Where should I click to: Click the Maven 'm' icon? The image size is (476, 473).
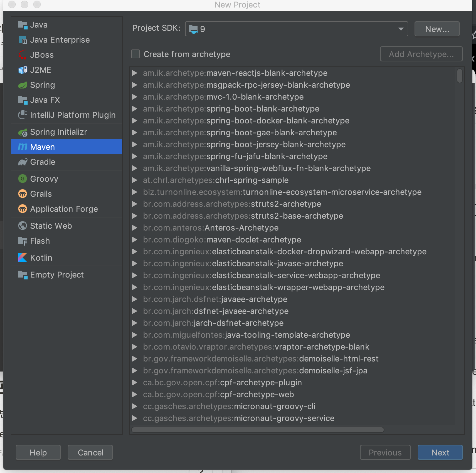[x=23, y=147]
